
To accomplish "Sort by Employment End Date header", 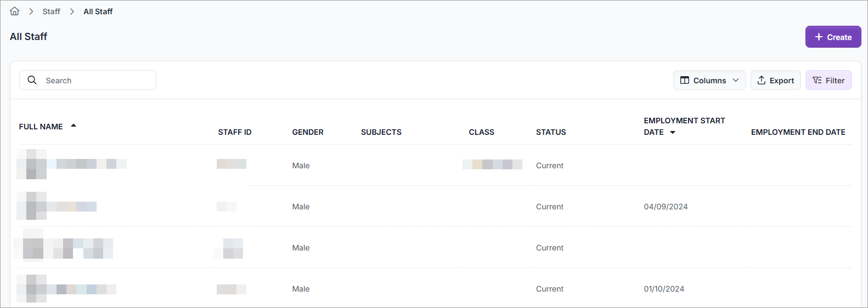I will tap(798, 132).
